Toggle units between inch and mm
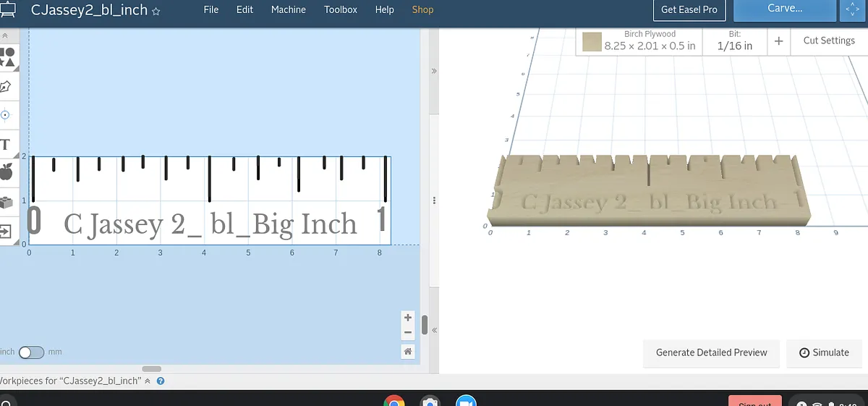 (32, 352)
